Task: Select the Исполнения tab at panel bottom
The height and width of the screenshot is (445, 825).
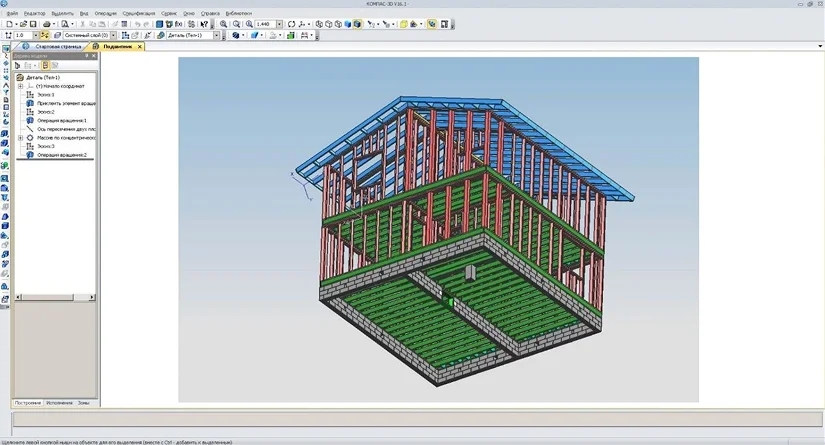Action: (59, 403)
